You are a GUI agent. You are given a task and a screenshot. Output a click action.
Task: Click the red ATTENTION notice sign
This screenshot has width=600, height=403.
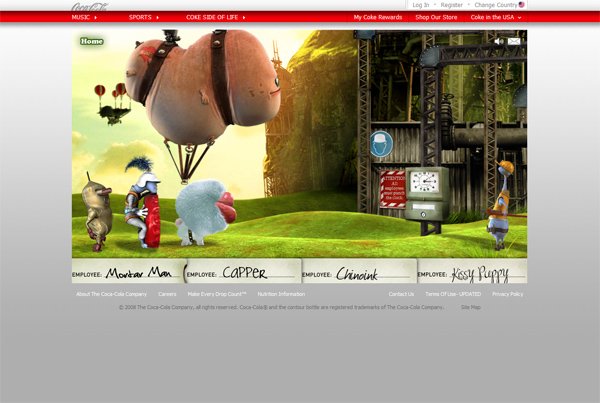point(393,189)
